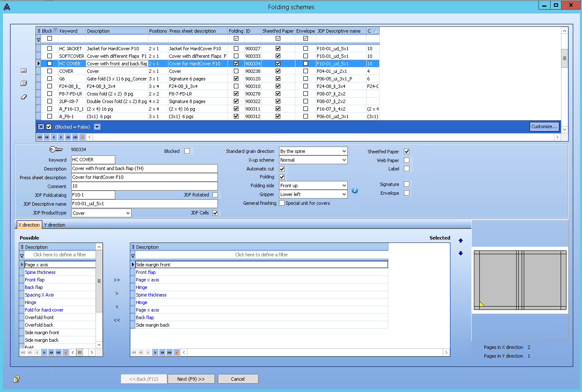Switch to the Y direction tab

click(x=55, y=225)
